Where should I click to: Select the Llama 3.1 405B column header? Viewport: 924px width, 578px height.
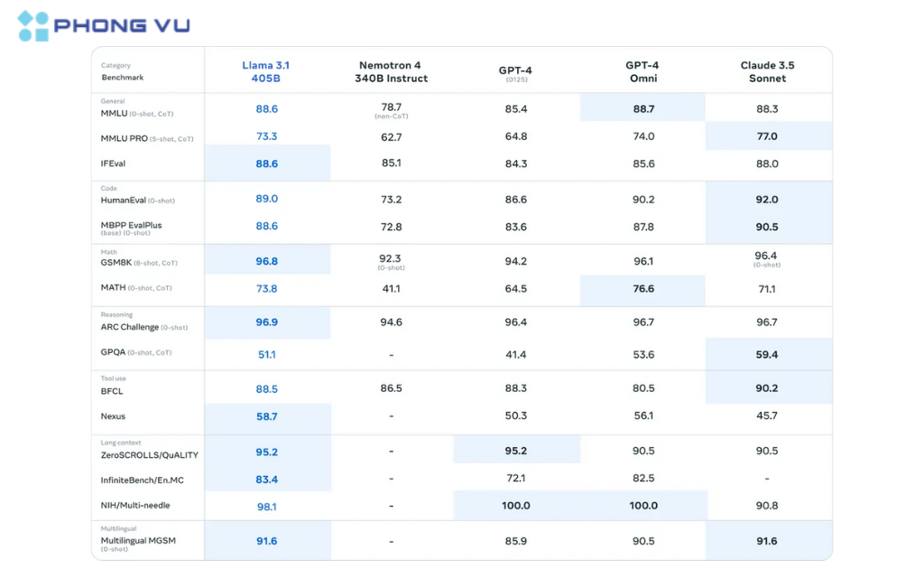coord(266,71)
